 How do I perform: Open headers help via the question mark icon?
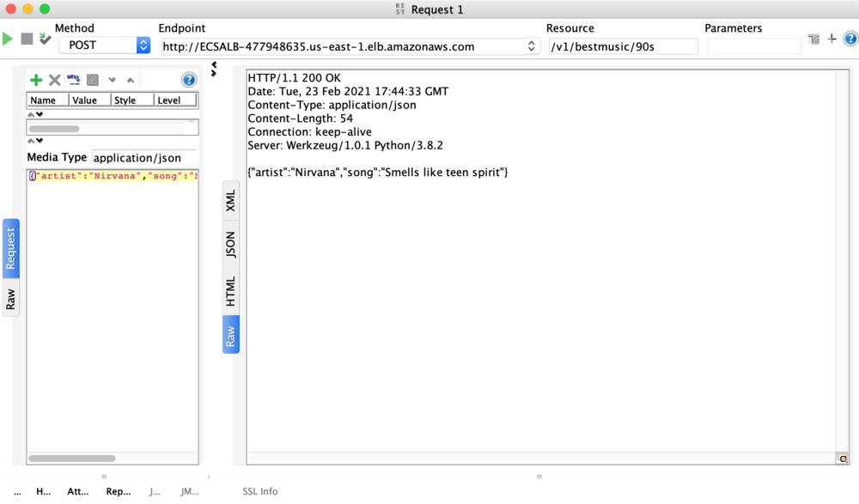[x=188, y=79]
